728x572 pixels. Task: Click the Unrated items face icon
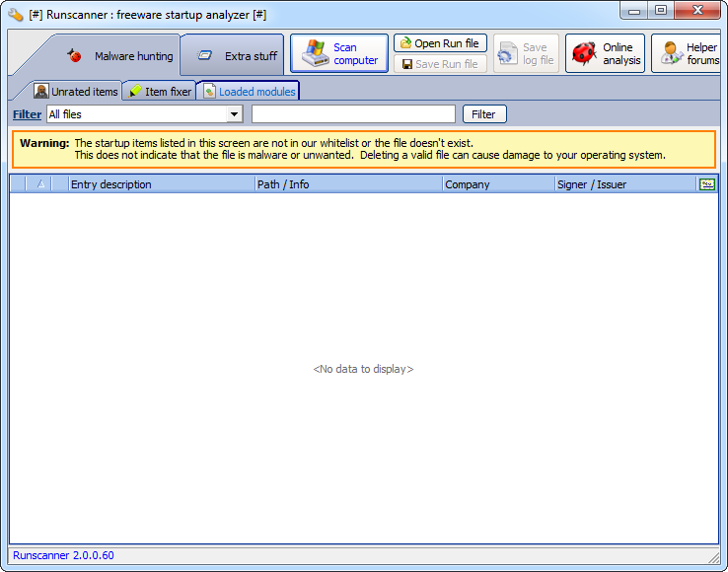(x=41, y=91)
